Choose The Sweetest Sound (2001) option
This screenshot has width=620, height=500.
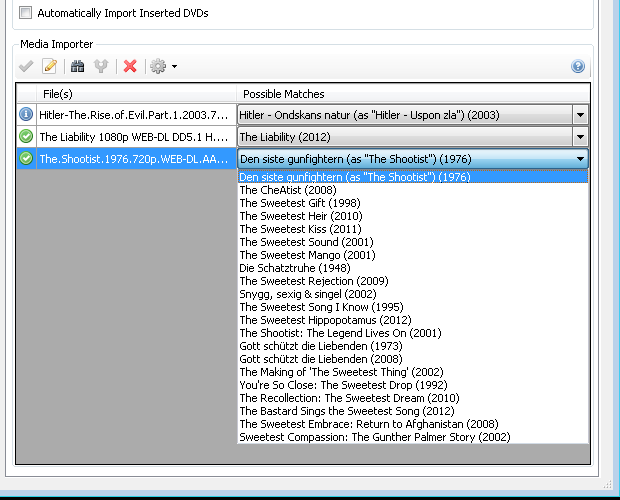pos(413,242)
